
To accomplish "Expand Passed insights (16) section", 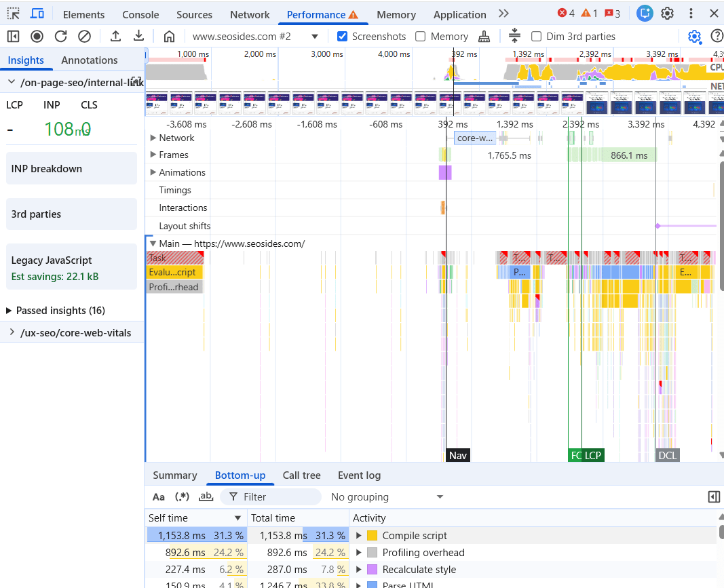I will tap(8, 311).
